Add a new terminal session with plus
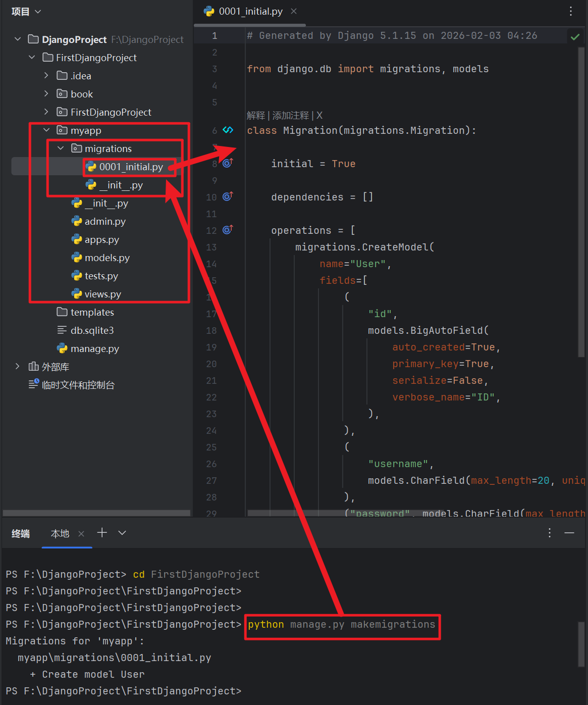Viewport: 588px width, 705px height. tap(102, 532)
